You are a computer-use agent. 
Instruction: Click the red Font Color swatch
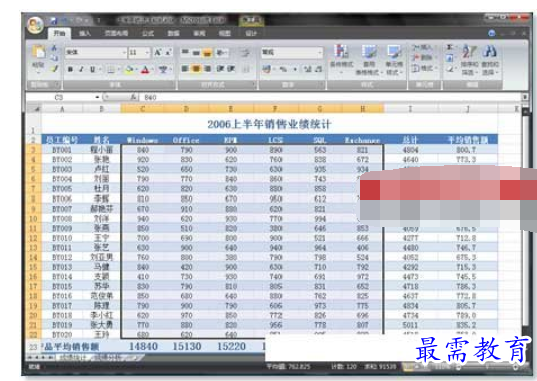146,70
